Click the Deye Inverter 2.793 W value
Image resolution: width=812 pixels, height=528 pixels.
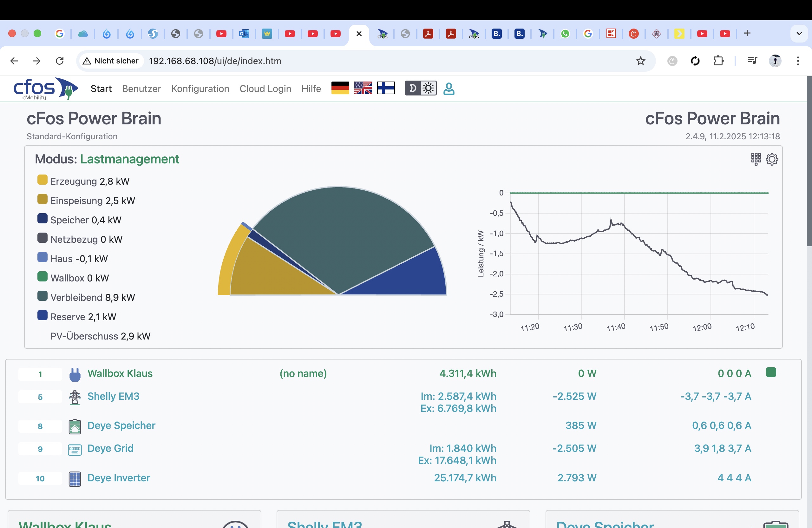(577, 478)
